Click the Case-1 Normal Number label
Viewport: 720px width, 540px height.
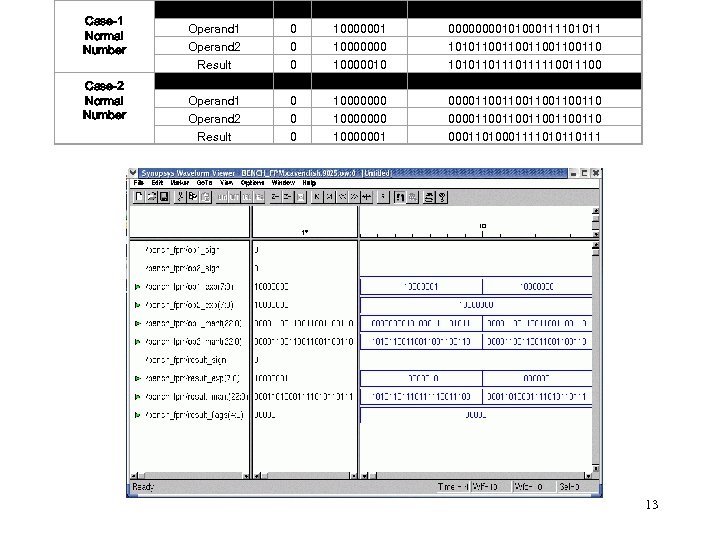click(x=104, y=35)
